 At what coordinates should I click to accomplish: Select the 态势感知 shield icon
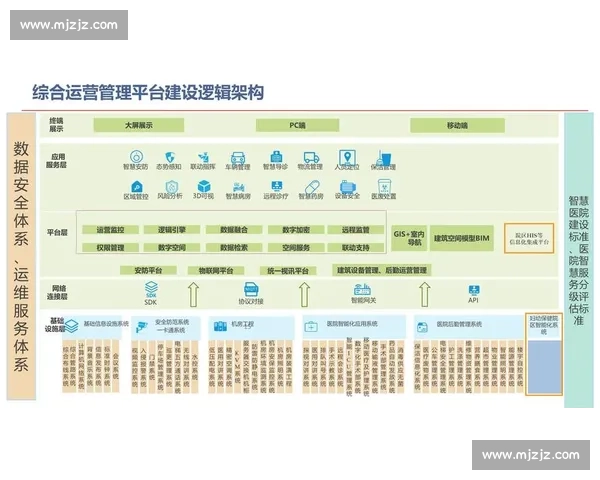pos(170,157)
